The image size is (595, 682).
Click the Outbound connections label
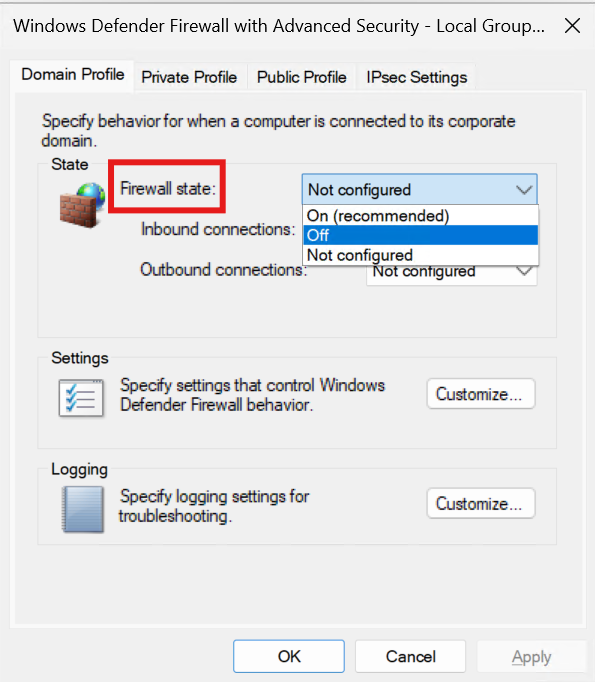[x=224, y=270]
